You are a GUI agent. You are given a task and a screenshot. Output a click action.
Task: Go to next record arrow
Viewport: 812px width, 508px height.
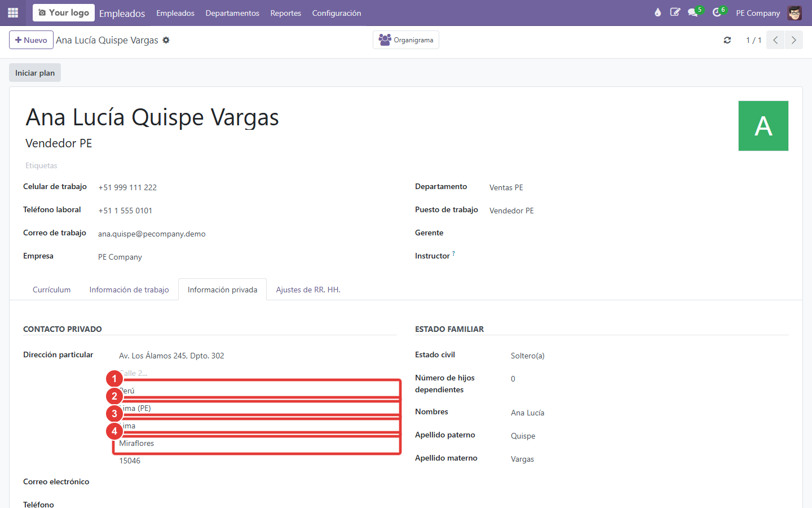(794, 40)
